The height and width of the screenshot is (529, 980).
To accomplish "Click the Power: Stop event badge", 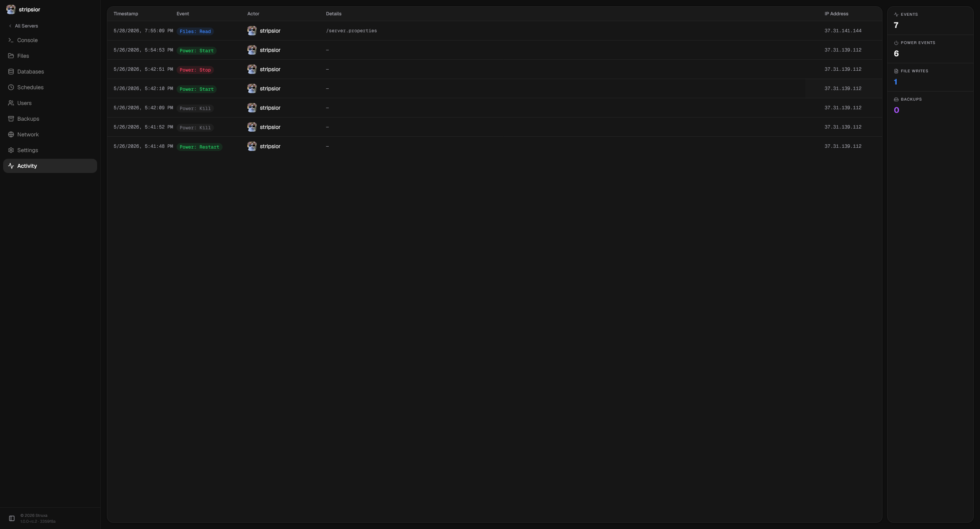I will click(195, 70).
